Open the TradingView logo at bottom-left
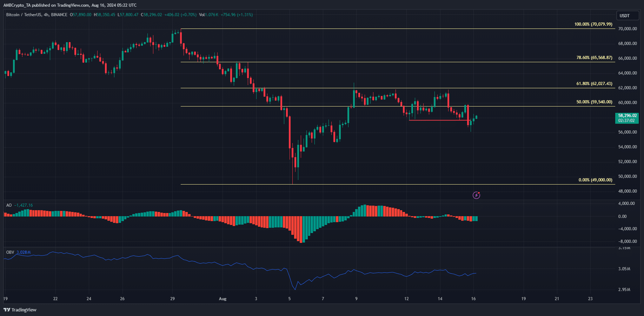Image resolution: width=644 pixels, height=316 pixels. point(20,310)
